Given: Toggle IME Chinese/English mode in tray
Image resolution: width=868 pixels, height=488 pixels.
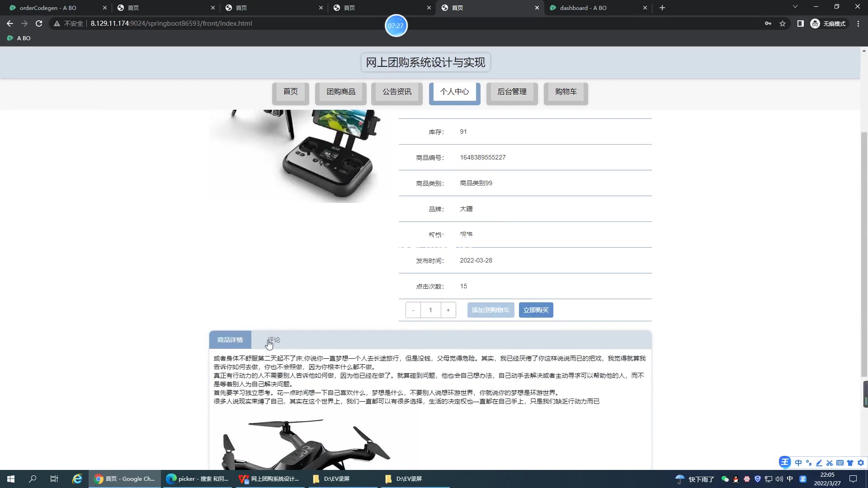Looking at the screenshot, I should click(790, 479).
